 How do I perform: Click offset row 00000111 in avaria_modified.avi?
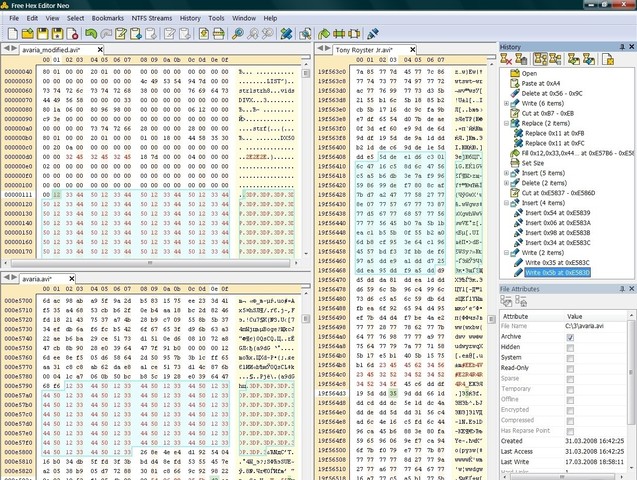[x=18, y=195]
